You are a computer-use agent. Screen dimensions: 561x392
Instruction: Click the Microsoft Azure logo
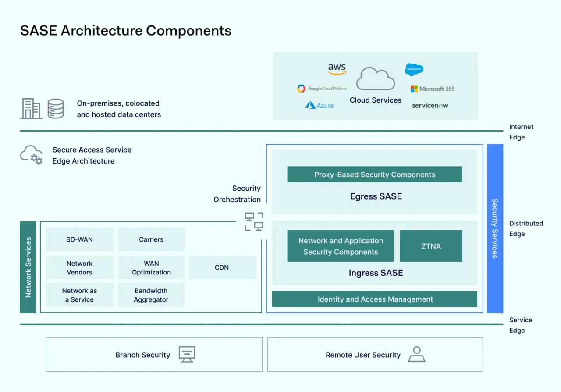click(x=319, y=105)
